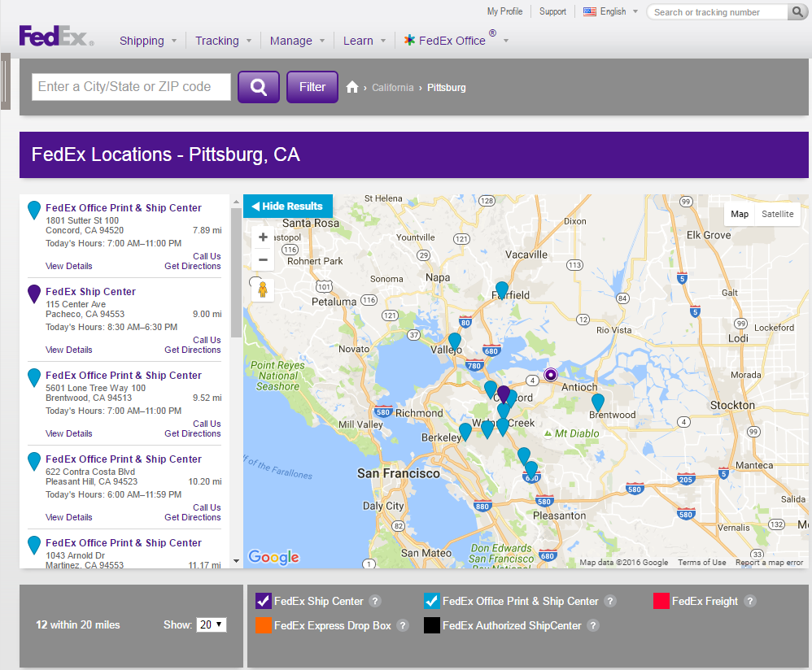The width and height of the screenshot is (812, 670).
Task: Click Terms of Use on the map
Action: click(701, 563)
